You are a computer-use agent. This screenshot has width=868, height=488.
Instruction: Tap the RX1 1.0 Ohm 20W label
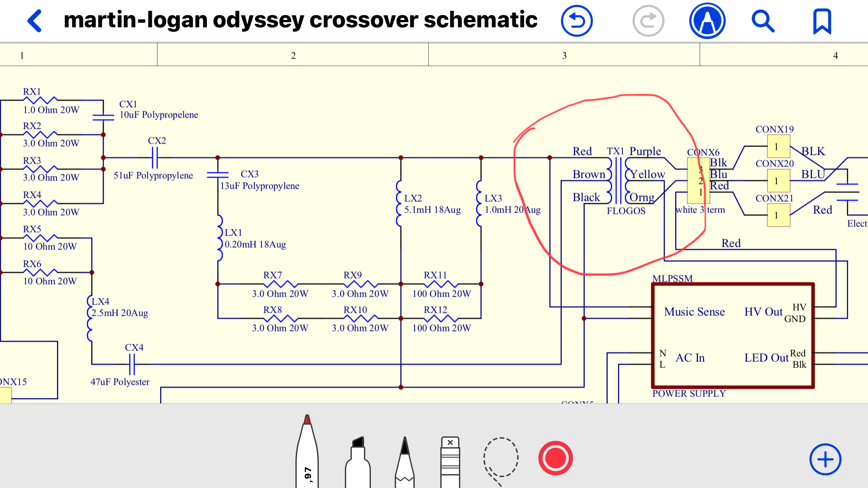51,101
